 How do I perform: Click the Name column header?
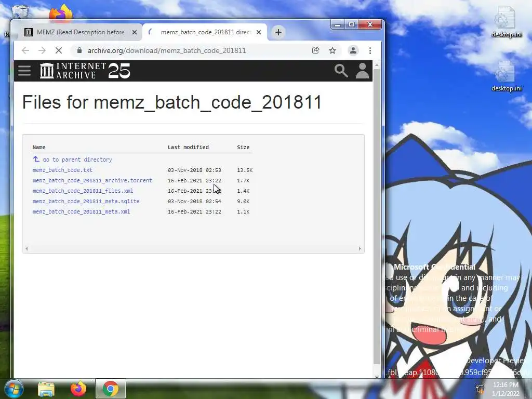point(39,147)
